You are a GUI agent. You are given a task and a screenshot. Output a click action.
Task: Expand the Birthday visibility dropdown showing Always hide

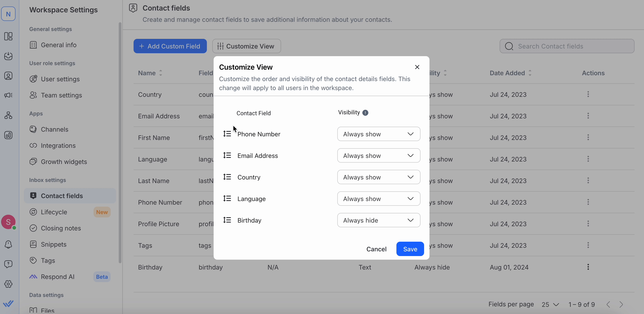[x=378, y=220]
